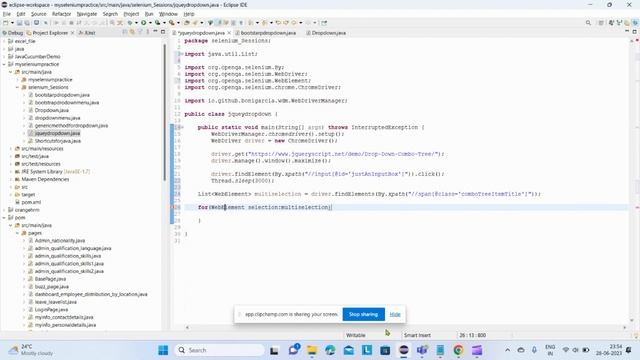Minimize the Project Explorer panel
The height and width of the screenshot is (360, 640).
pos(156,32)
